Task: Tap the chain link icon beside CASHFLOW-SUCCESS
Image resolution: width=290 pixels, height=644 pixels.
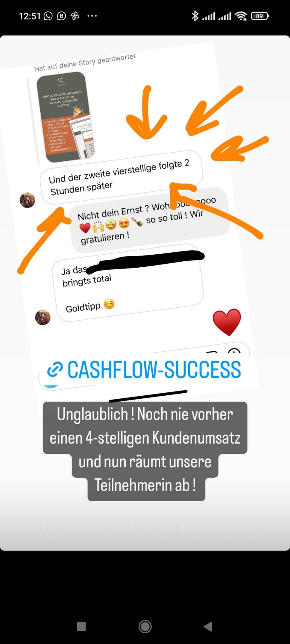Action: coord(55,369)
